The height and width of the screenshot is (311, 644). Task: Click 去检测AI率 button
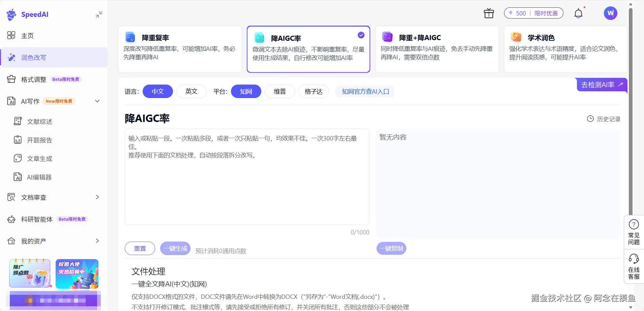pyautogui.click(x=602, y=85)
